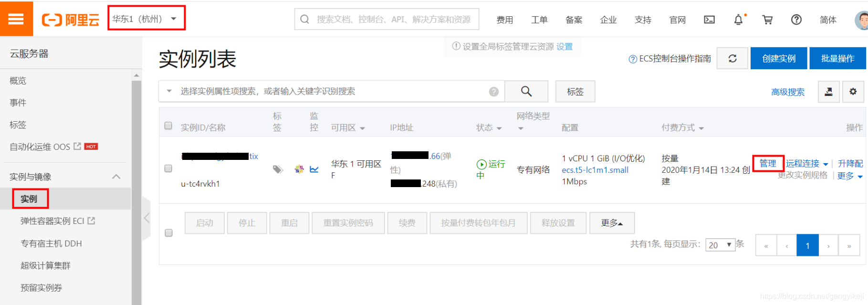Open the 企业 top menu
Image resolution: width=868 pixels, height=305 pixels.
(608, 20)
